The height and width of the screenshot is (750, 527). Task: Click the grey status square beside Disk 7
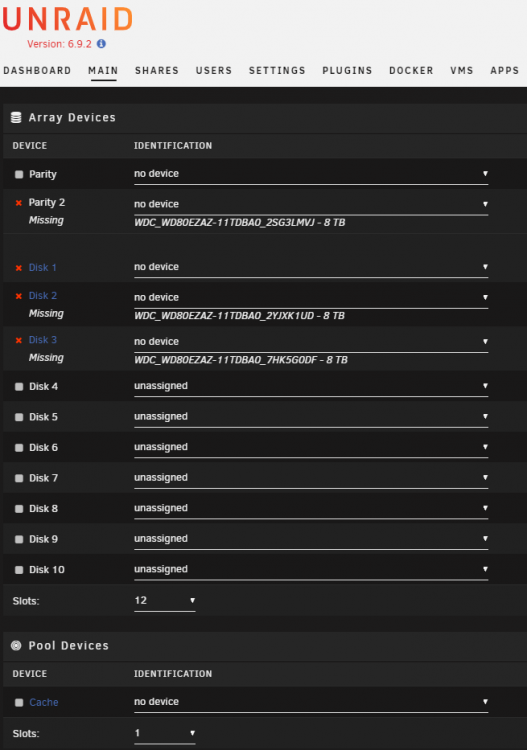coord(19,478)
